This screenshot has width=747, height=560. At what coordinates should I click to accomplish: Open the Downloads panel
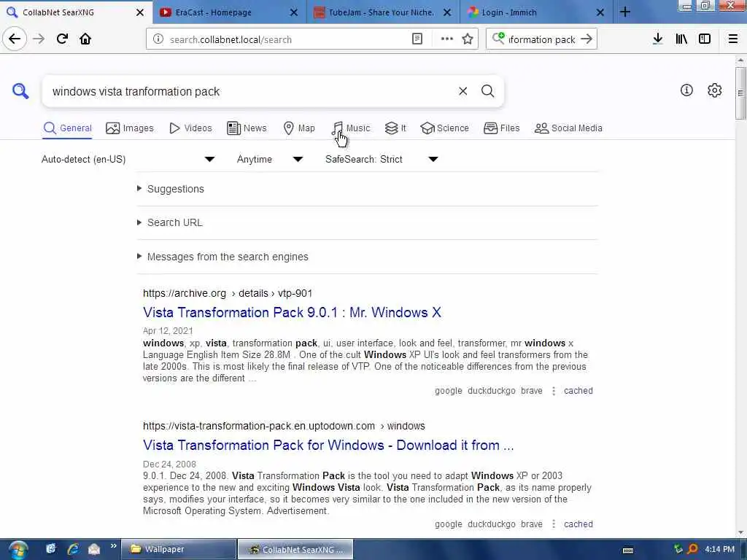pyautogui.click(x=657, y=39)
